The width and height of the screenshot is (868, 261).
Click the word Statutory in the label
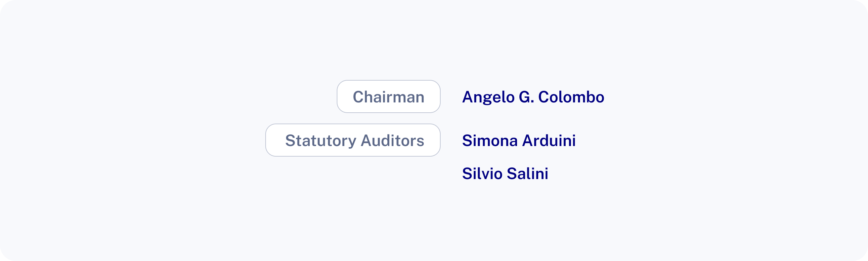(x=320, y=141)
